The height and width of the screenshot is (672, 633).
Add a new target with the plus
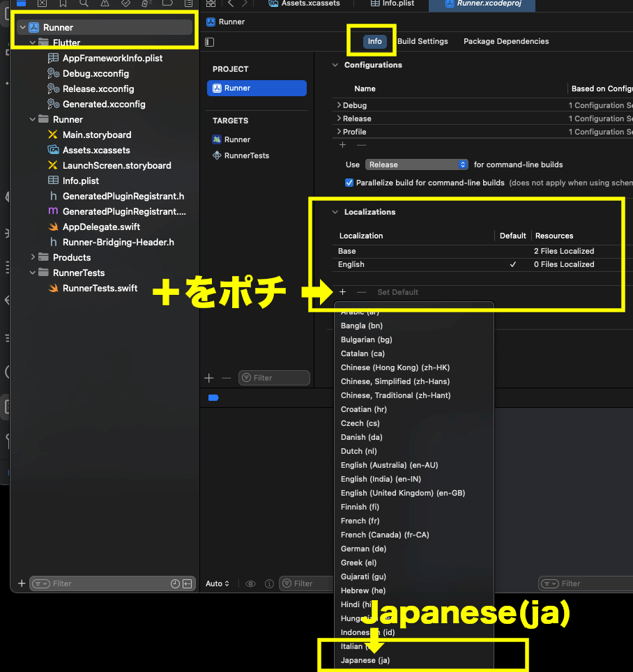[209, 378]
